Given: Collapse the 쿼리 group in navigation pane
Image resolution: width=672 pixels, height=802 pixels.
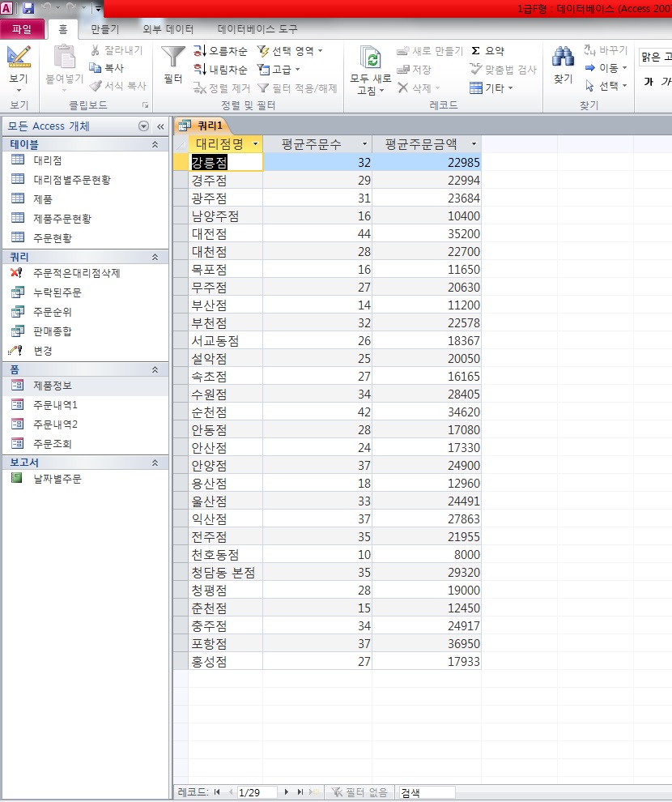Looking at the screenshot, I should (155, 257).
